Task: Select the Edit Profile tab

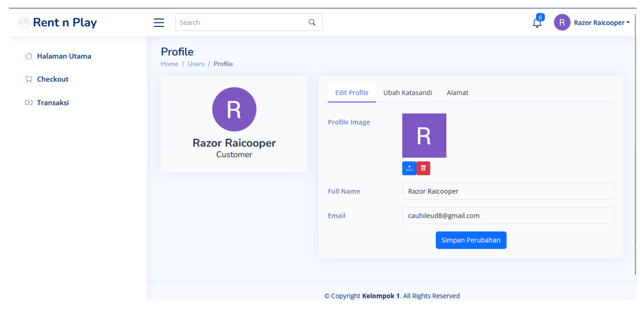Action: click(x=352, y=93)
